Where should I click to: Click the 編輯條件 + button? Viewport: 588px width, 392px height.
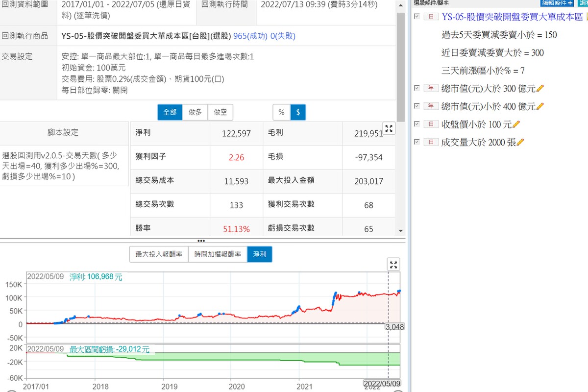click(x=557, y=2)
